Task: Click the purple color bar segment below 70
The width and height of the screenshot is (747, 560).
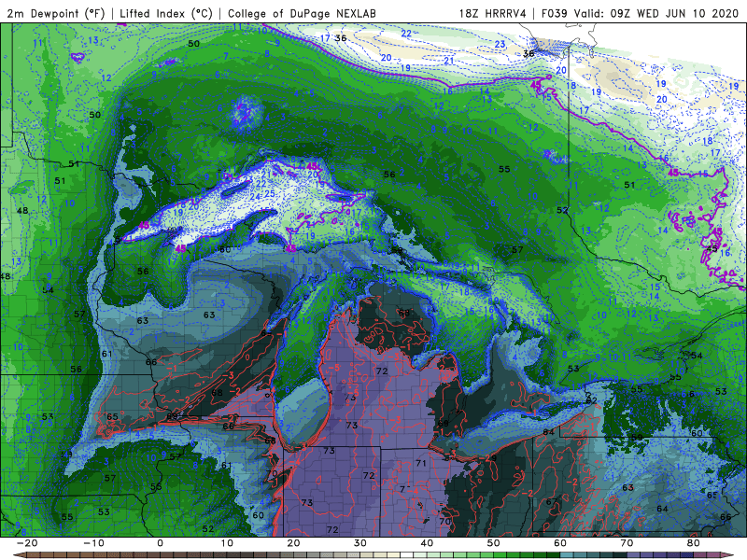Action: pyautogui.click(x=634, y=555)
